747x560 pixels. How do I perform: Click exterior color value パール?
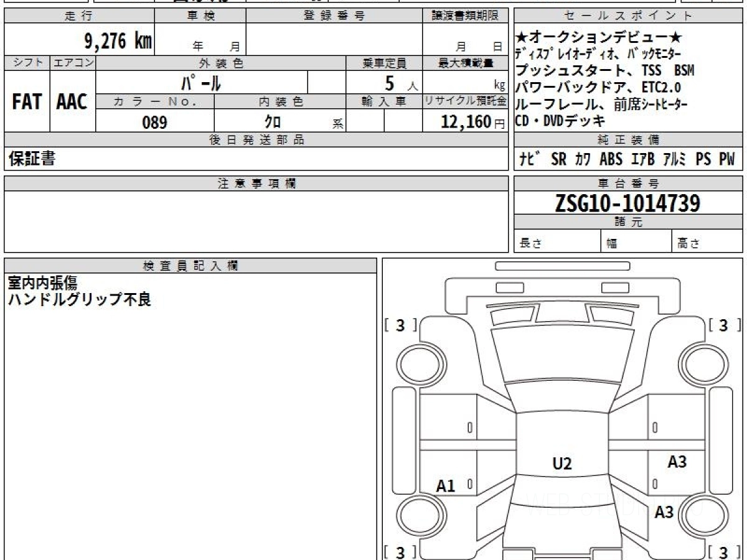coord(201,82)
